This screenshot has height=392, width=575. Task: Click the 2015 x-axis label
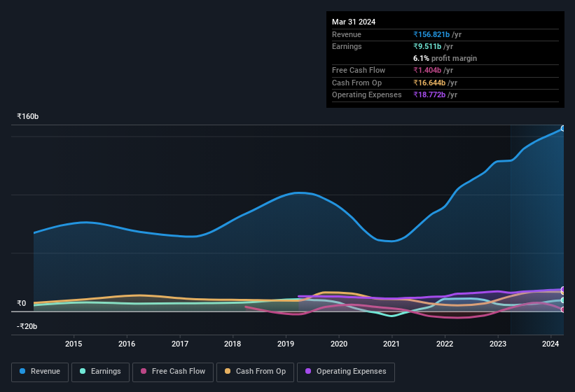74,344
